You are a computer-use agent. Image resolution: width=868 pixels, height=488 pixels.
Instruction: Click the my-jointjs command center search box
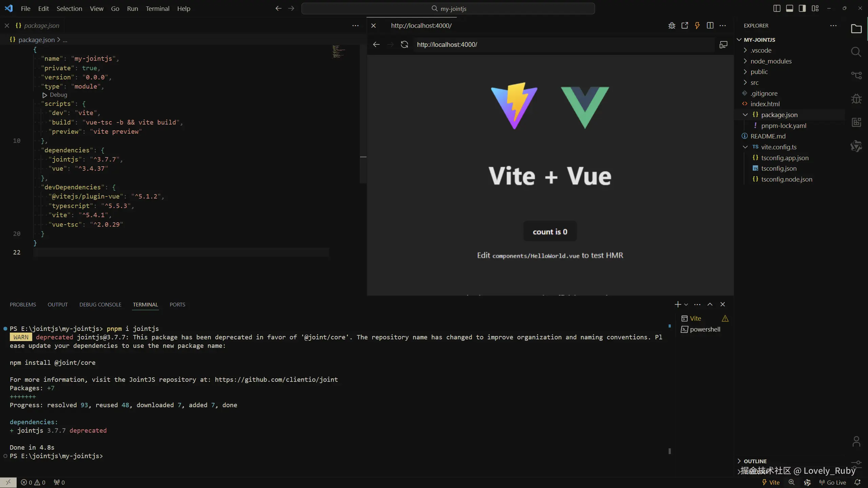click(448, 8)
